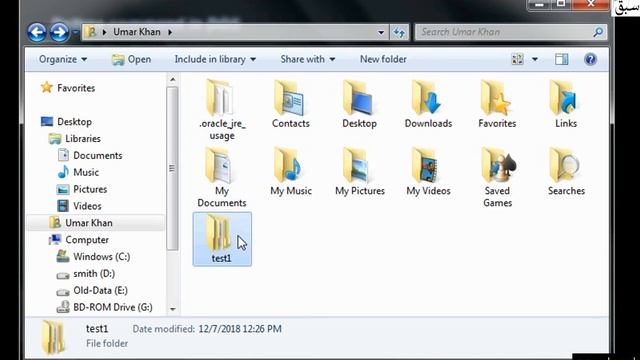This screenshot has width=640, height=360.
Task: Open the Organize menu
Action: pos(63,60)
